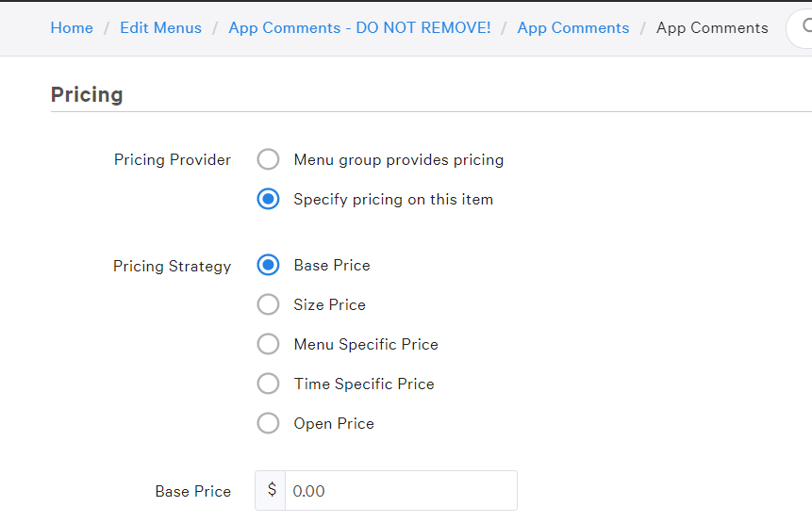The image size is (812, 523).
Task: Choose the Size Price radio option
Action: (268, 304)
